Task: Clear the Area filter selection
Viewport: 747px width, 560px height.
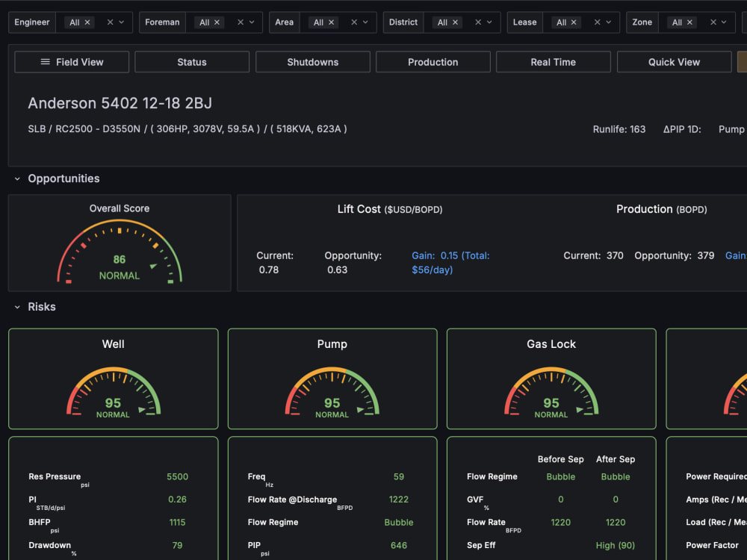Action: [354, 22]
